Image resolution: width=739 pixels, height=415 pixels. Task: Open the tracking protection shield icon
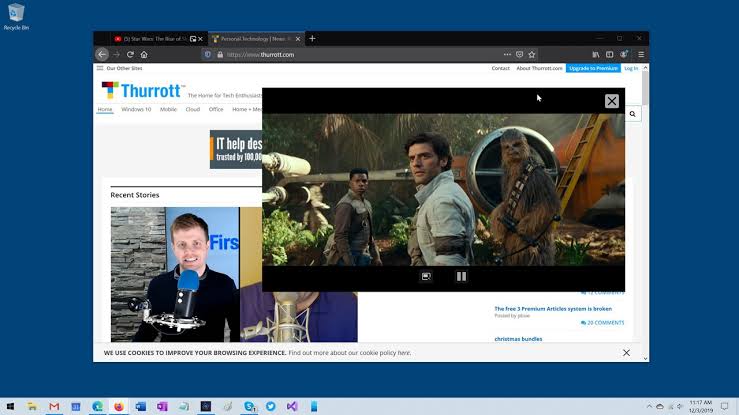207,55
